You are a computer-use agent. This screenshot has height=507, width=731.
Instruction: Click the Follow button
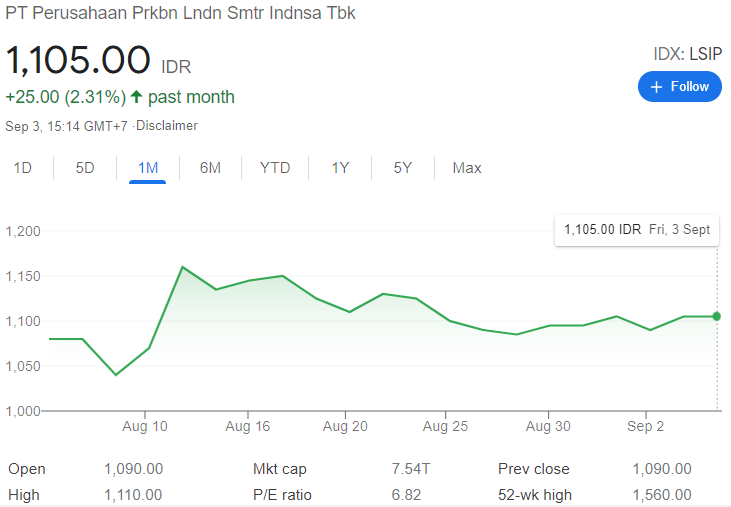(x=679, y=87)
